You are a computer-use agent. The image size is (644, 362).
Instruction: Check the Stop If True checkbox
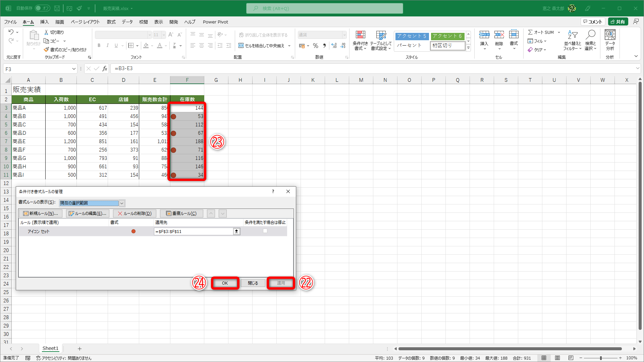[x=265, y=231]
